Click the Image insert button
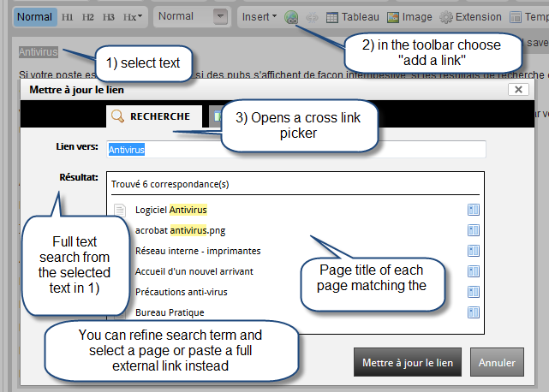Viewport: 549px width, 392px height. (x=410, y=17)
